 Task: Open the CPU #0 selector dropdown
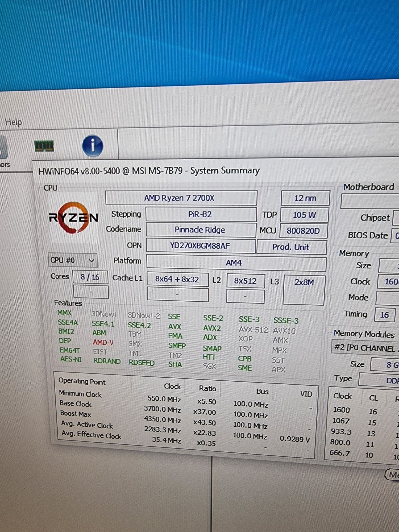(x=73, y=260)
